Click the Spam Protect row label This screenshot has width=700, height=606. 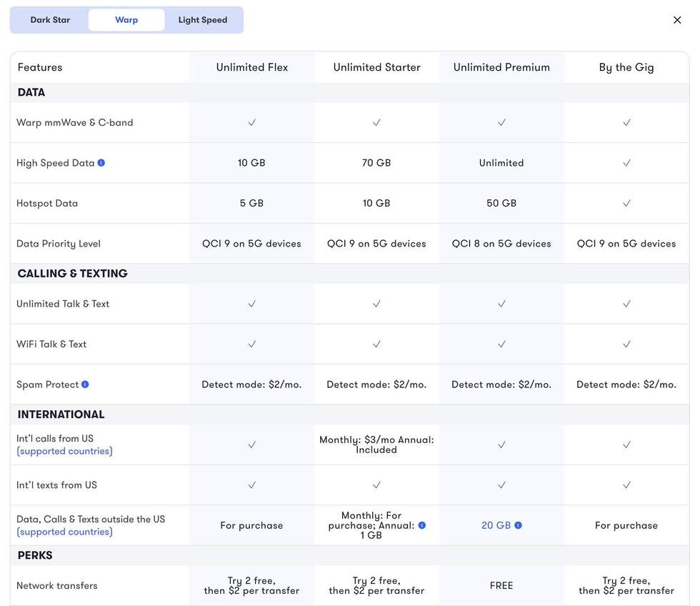[47, 384]
